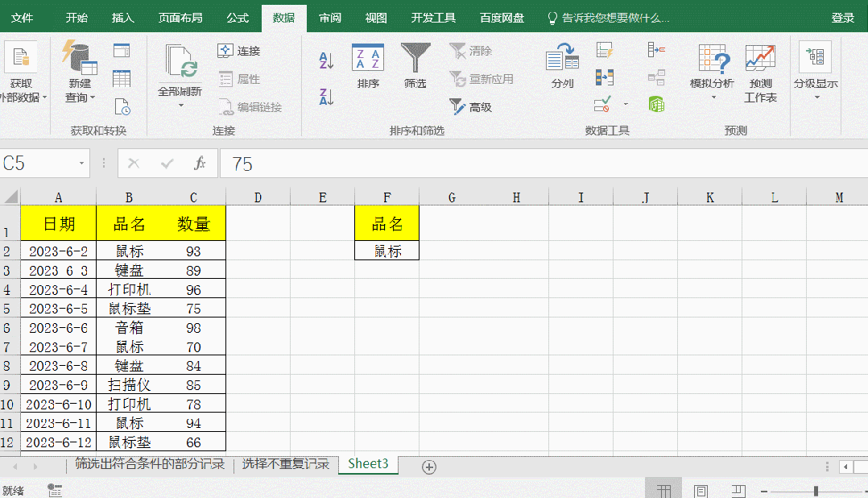Expand the 全部刷新 dropdown arrow
868x498 pixels.
[180, 106]
